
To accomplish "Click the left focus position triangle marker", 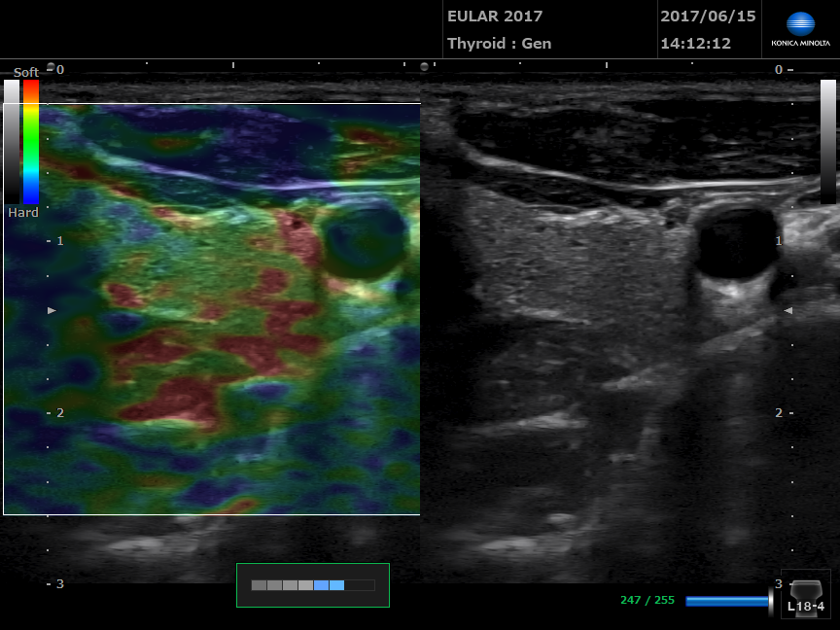I will 52,310.
